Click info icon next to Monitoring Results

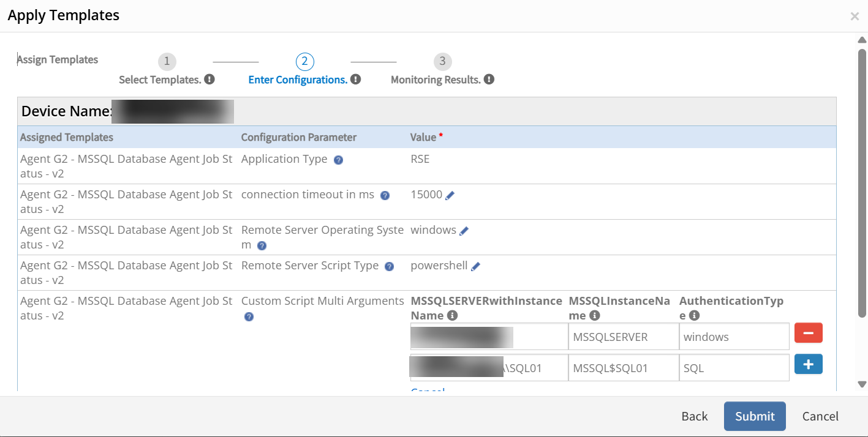point(489,80)
